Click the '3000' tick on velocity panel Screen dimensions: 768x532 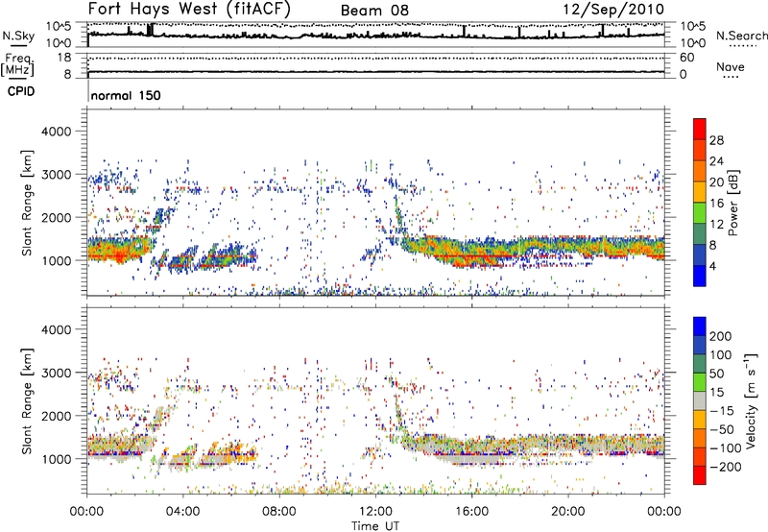(x=56, y=373)
